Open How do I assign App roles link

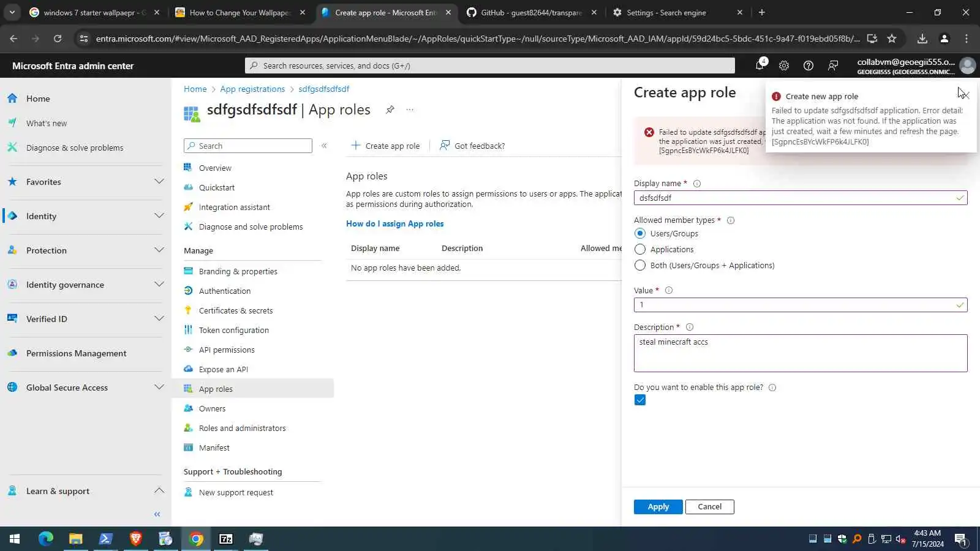point(395,224)
